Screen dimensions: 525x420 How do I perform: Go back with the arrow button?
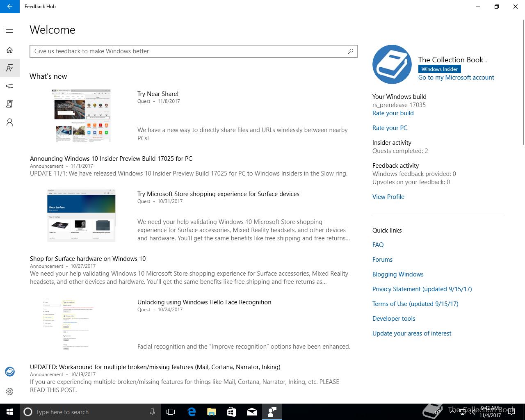[10, 7]
